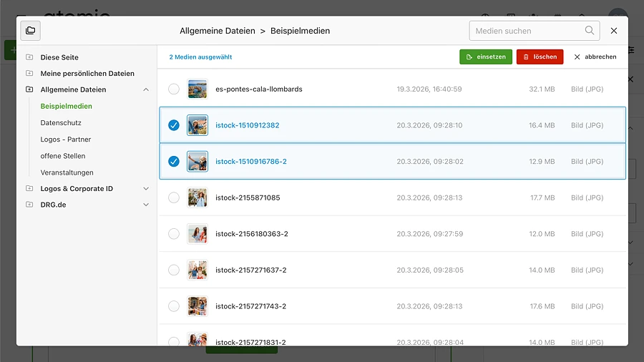Close the media dialog with X icon
This screenshot has height=362, width=644.
[614, 31]
